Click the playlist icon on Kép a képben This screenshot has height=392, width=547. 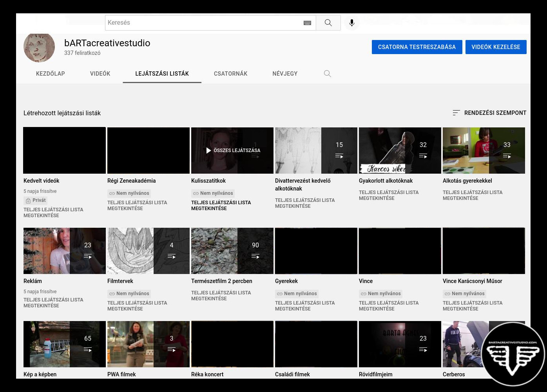(88, 350)
